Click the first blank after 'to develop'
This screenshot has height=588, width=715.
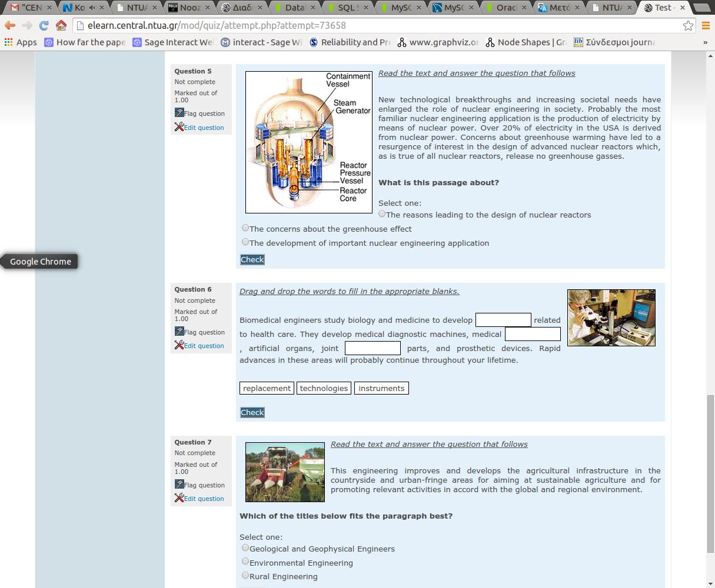tap(503, 320)
